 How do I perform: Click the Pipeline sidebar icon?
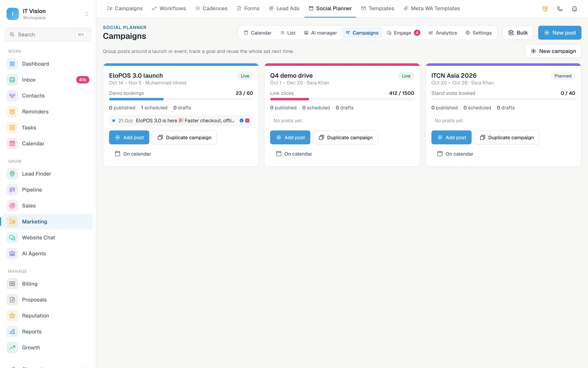[x=12, y=190]
